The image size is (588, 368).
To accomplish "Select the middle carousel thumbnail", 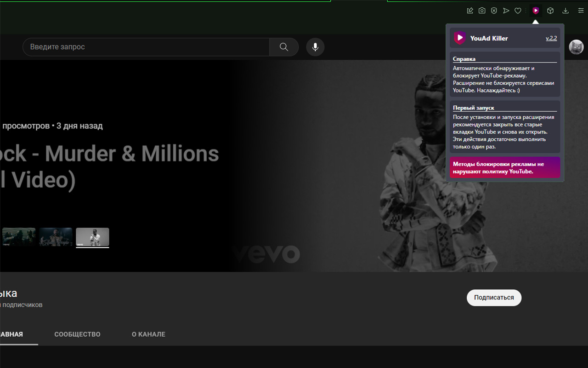I will (x=56, y=237).
